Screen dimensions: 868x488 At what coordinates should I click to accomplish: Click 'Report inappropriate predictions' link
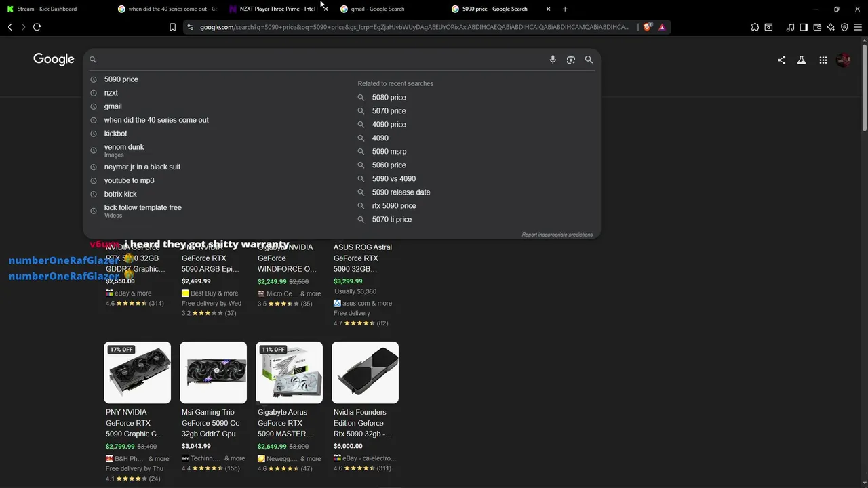point(557,235)
